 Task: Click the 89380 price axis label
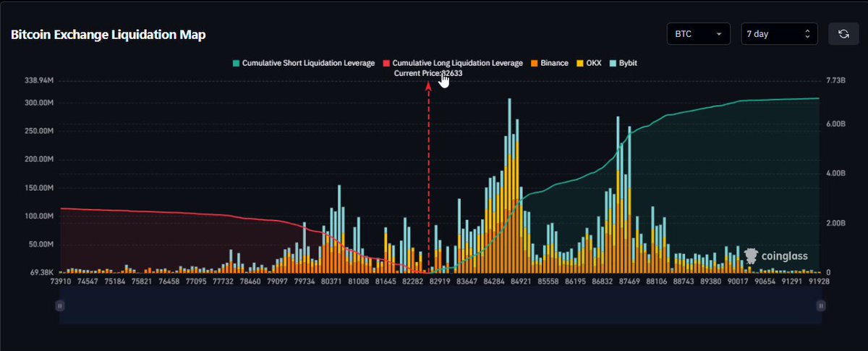tap(710, 280)
